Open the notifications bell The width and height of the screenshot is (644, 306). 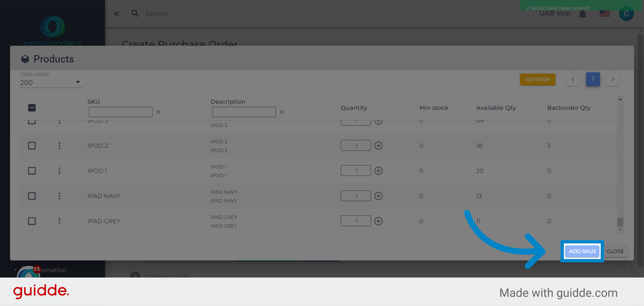(x=583, y=14)
